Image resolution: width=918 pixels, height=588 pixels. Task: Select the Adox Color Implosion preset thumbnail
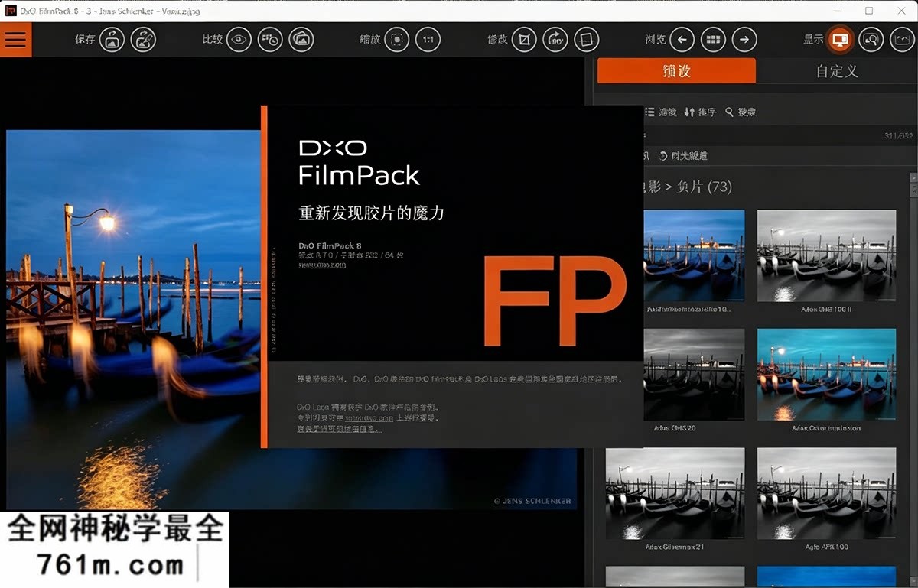coord(826,374)
